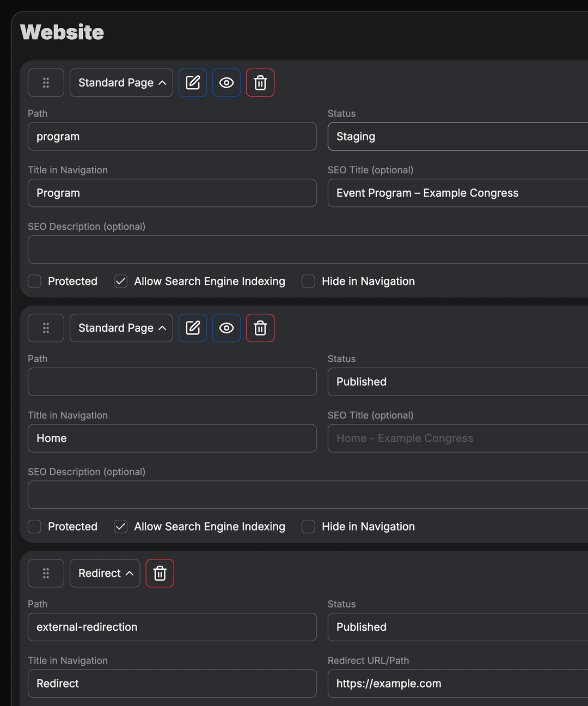The width and height of the screenshot is (588, 706).
Task: Uncheck Allow Search Engine Indexing for Home page
Action: pyautogui.click(x=121, y=526)
